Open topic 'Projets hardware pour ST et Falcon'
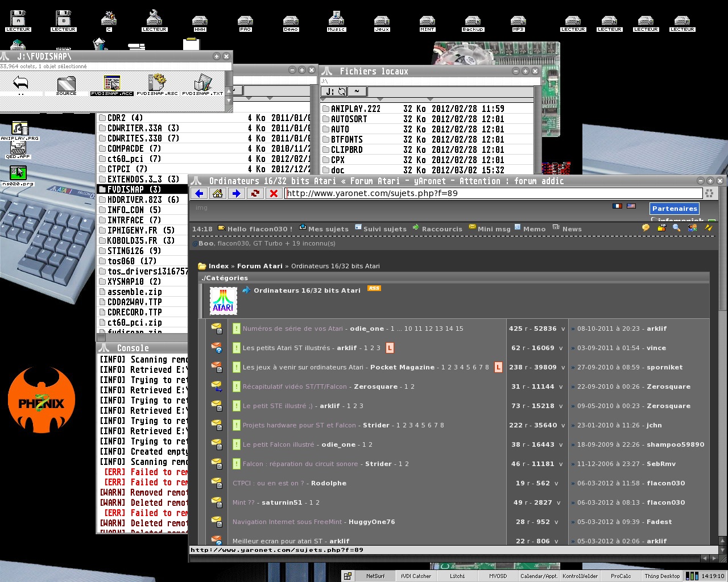 point(299,425)
